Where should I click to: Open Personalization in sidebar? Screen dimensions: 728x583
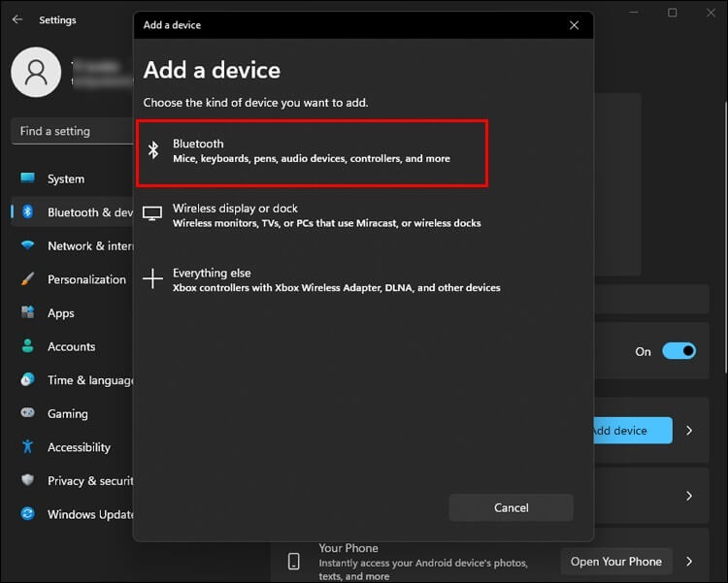coord(73,279)
